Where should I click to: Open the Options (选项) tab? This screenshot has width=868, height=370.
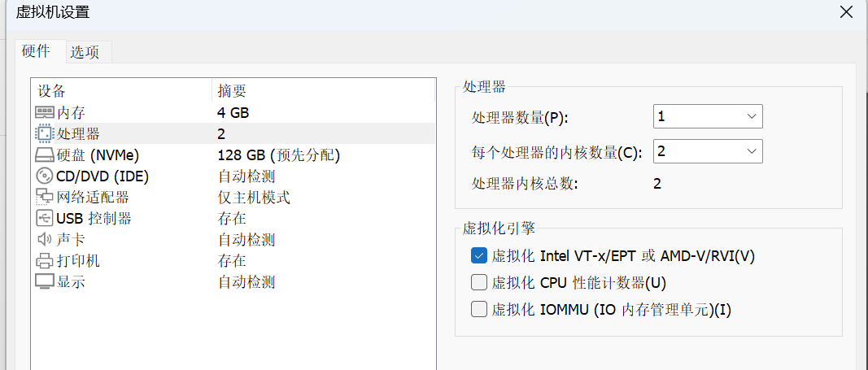click(85, 52)
